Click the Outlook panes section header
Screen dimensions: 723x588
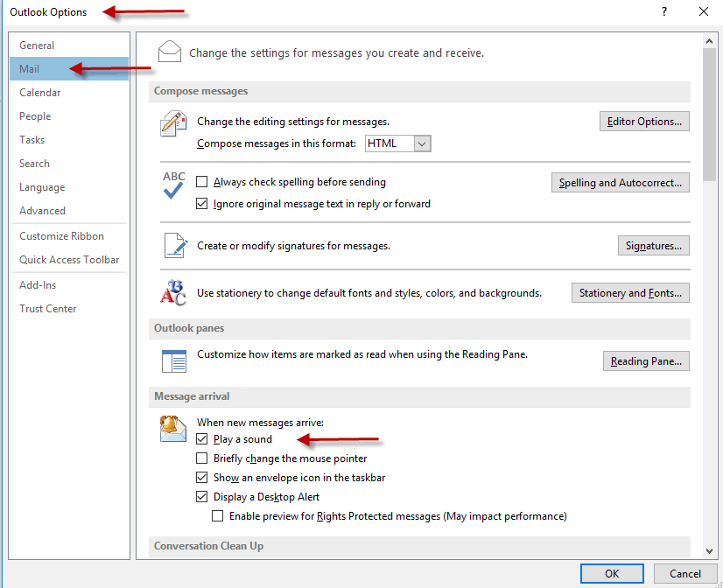(419, 328)
